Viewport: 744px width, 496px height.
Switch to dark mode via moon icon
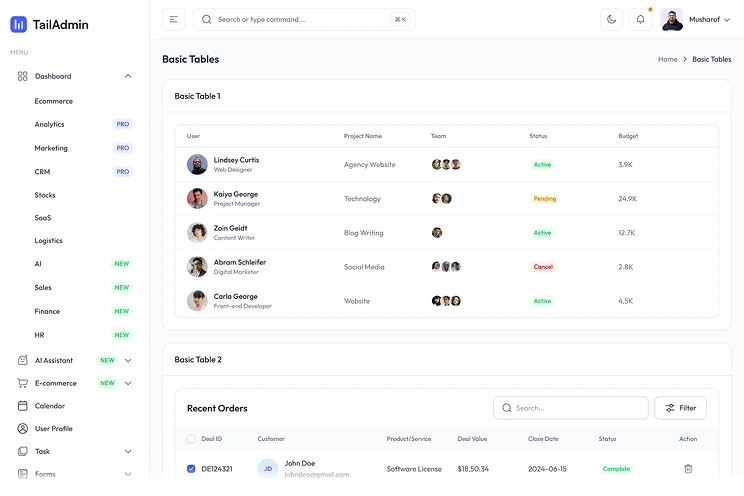(611, 19)
